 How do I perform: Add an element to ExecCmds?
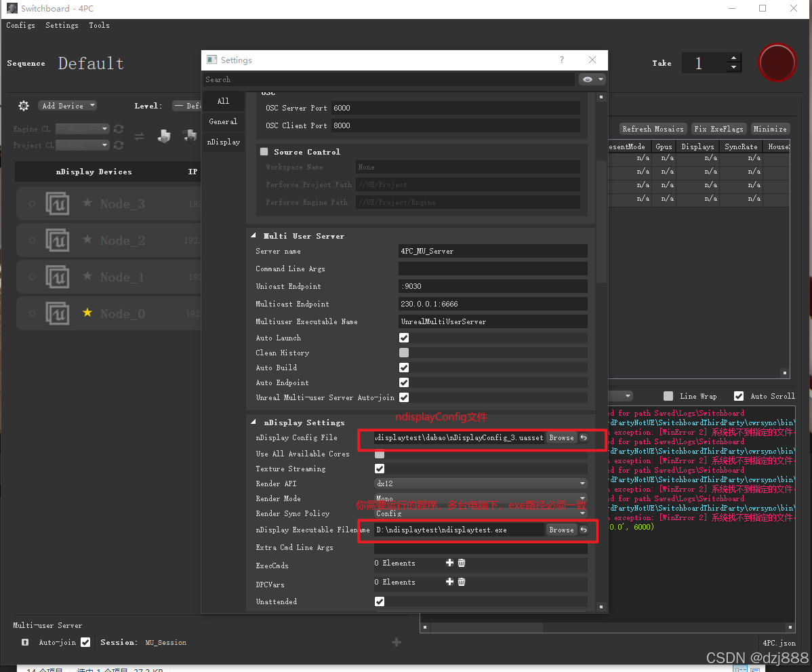[449, 563]
